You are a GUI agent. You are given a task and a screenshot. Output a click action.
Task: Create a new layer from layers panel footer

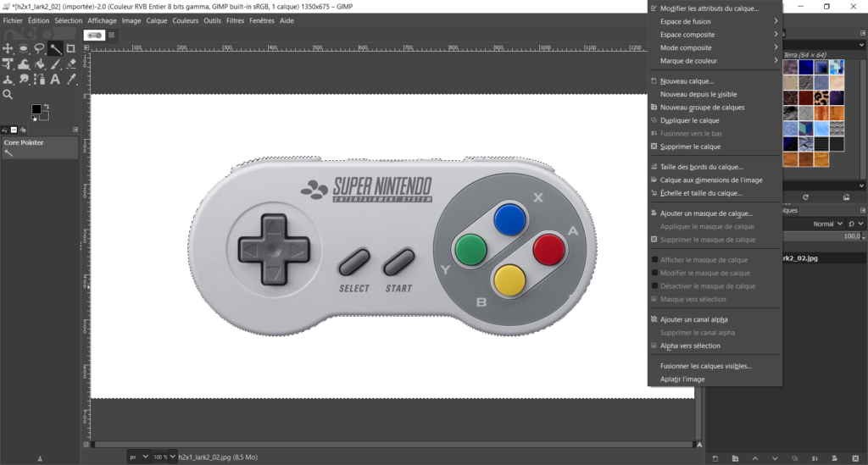715,458
